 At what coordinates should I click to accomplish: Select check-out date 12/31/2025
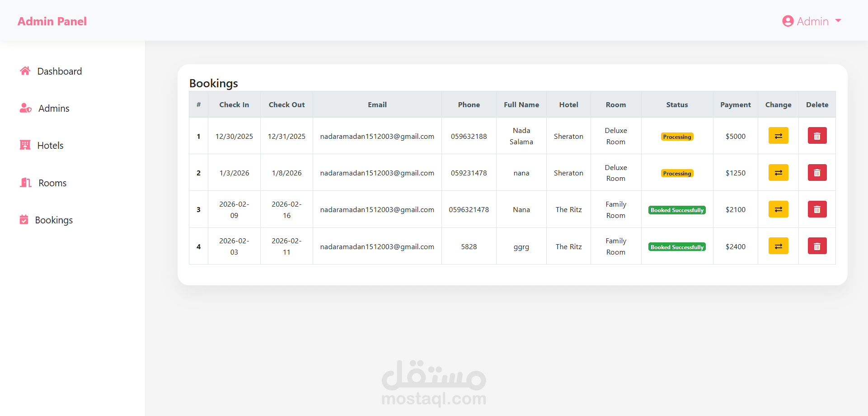click(x=286, y=136)
